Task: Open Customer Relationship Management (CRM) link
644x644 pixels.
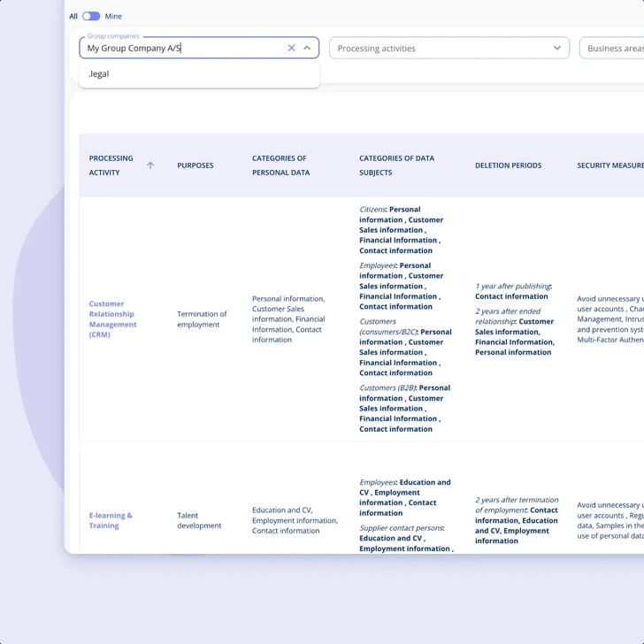Action: point(112,319)
